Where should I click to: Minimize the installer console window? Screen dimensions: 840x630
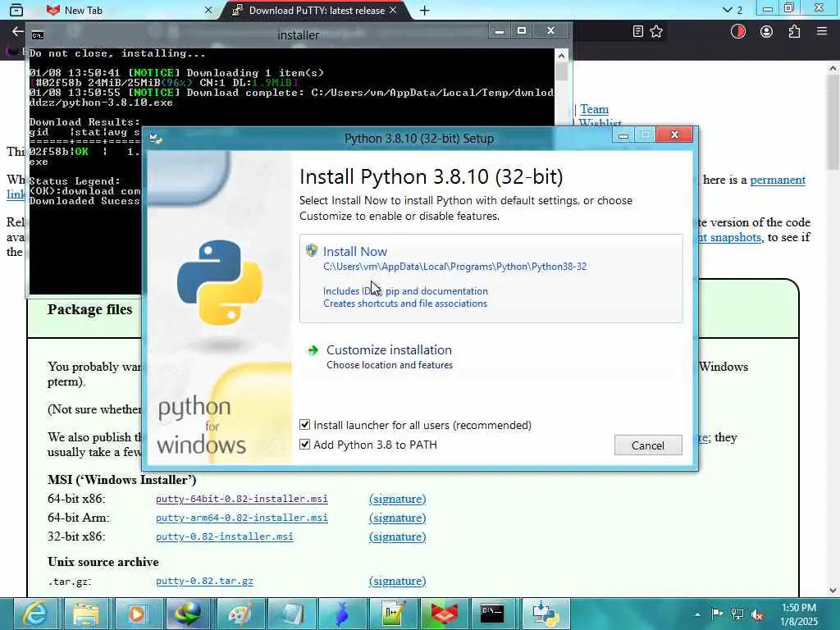point(500,30)
